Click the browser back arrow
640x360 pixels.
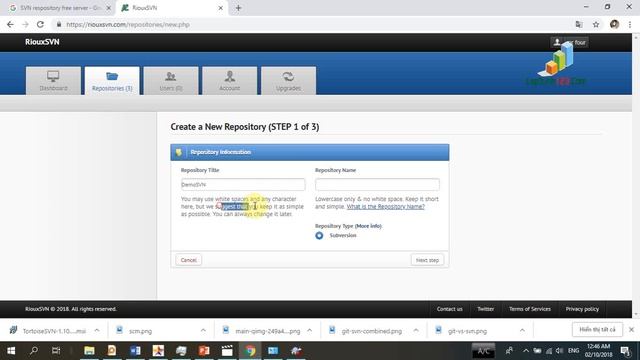click(x=10, y=24)
